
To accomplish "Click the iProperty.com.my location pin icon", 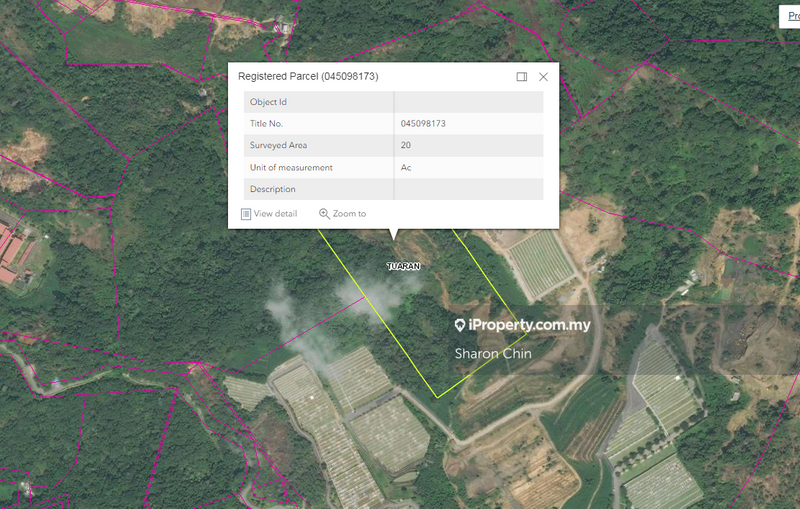I will pos(460,326).
